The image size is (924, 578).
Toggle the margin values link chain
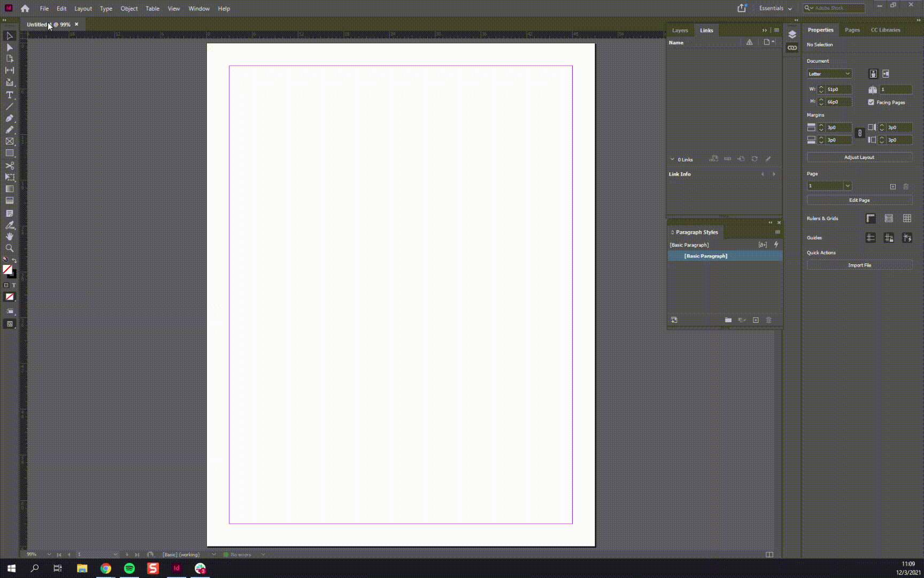[860, 132]
